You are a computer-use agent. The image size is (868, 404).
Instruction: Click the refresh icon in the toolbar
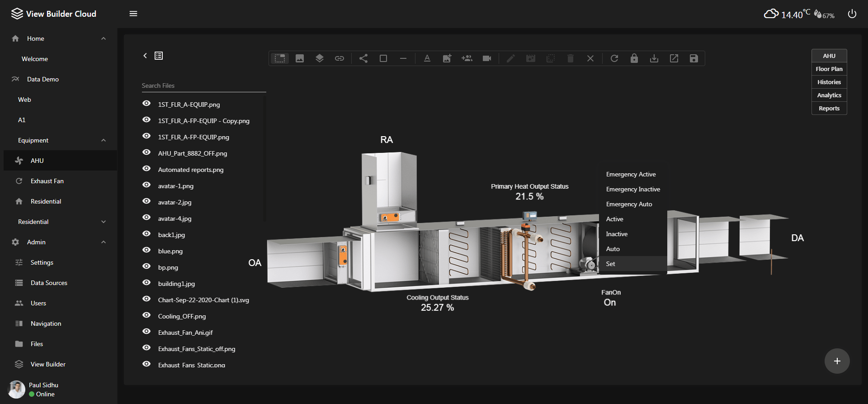(614, 58)
